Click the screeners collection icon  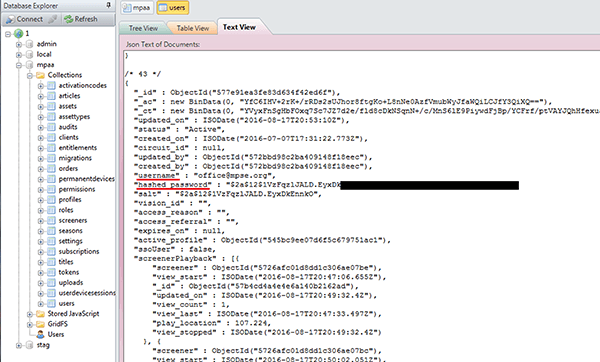[x=51, y=220]
